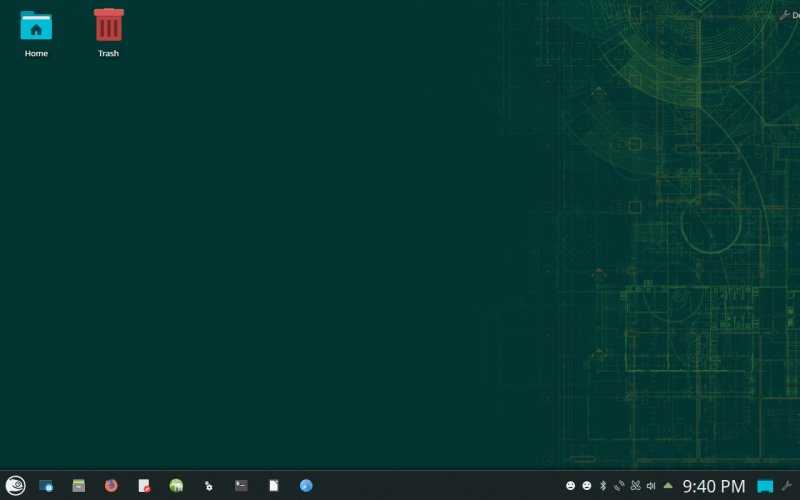Launch Firefox from the taskbar
This screenshot has width=800, height=500.
(x=111, y=485)
